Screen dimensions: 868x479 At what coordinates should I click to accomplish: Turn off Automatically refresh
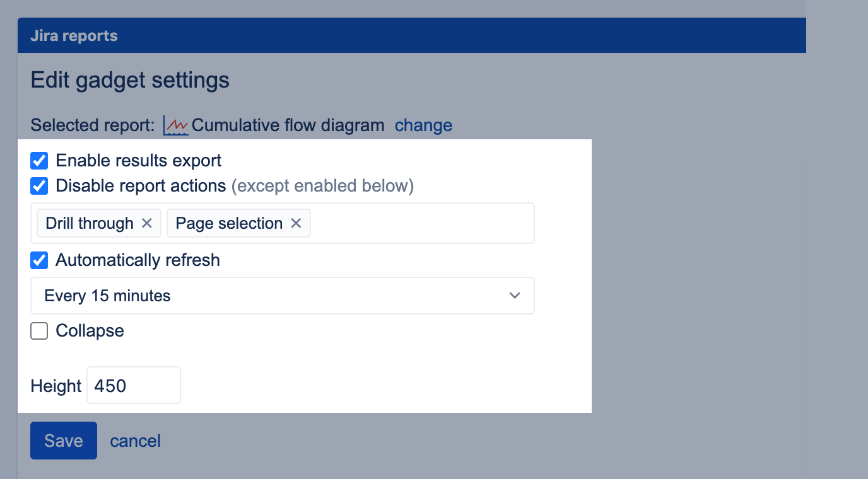[39, 260]
